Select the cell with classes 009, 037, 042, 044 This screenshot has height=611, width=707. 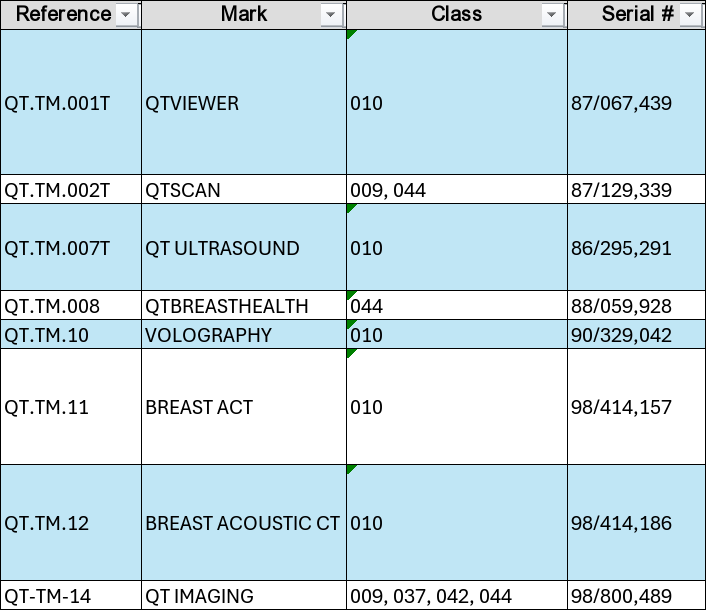pos(457,596)
